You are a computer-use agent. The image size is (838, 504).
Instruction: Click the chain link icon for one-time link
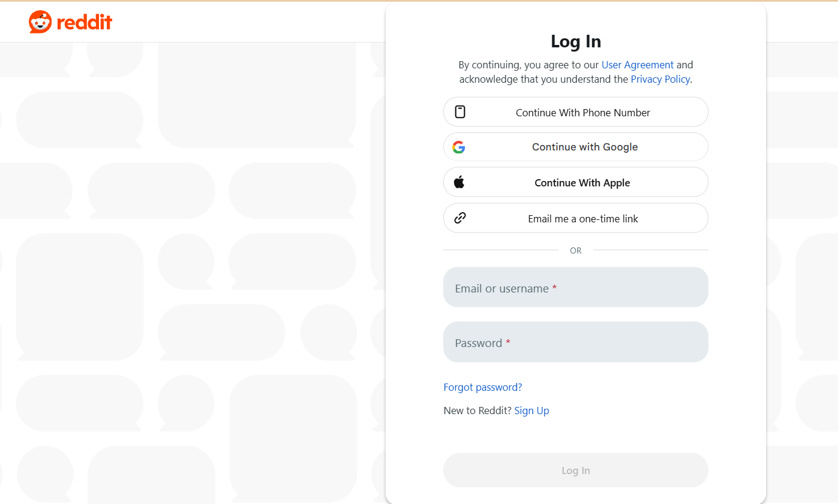click(x=460, y=218)
